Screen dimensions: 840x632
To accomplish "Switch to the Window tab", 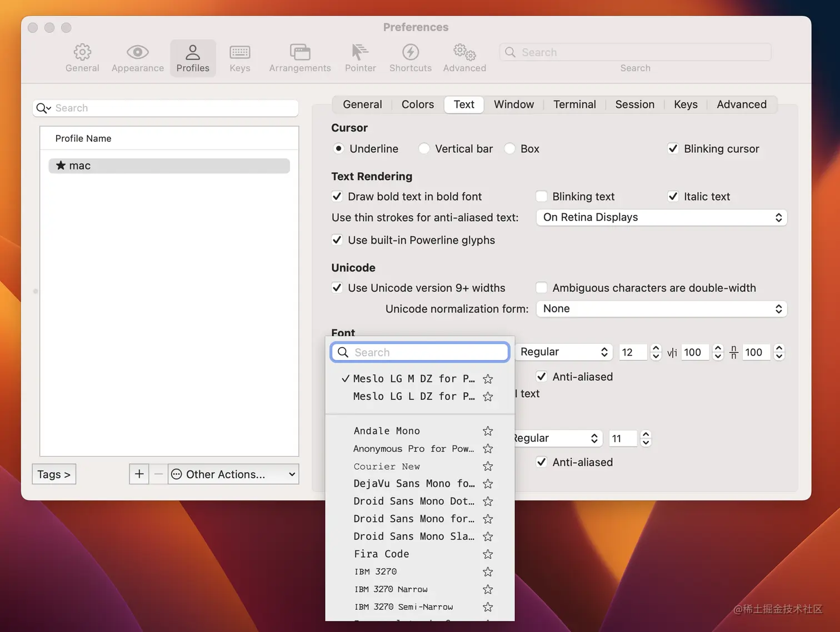I will 514,104.
